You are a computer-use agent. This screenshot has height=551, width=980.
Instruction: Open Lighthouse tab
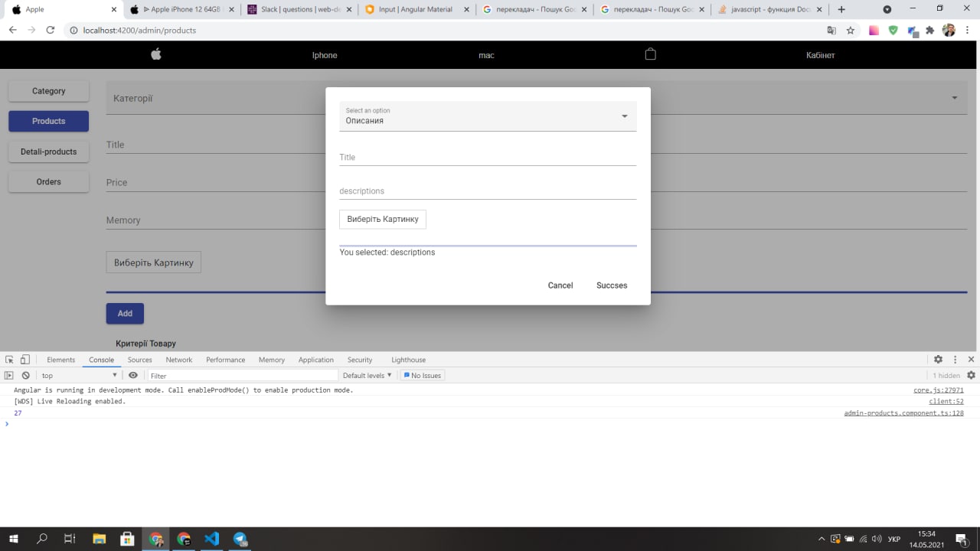(408, 360)
